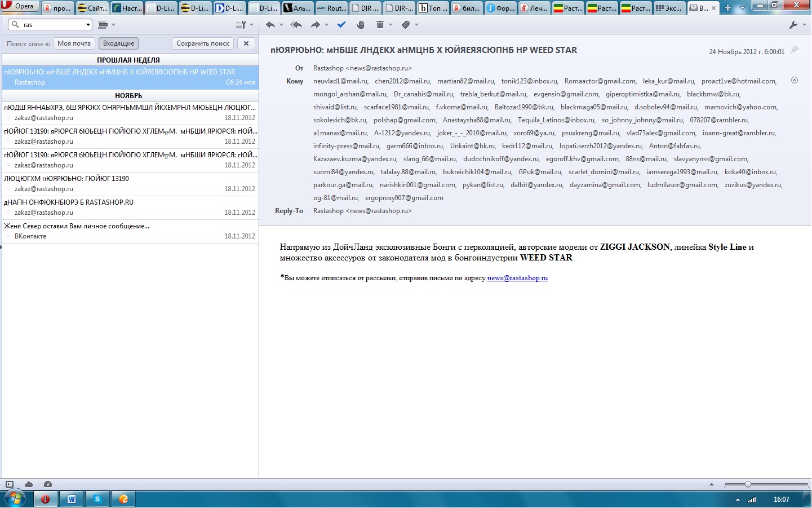Open the message ending 'RASTASHOP.RU'
Image resolution: width=812 pixels, height=508 pixels.
(130, 207)
